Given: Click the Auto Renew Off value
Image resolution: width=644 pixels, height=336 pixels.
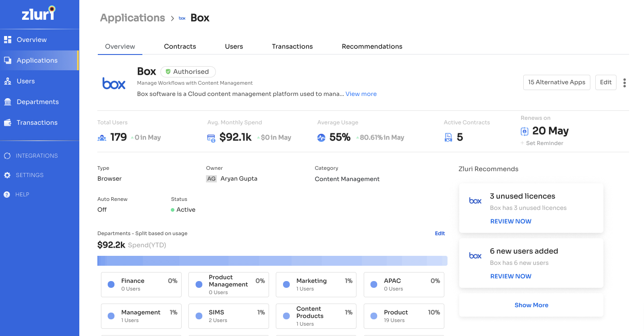Looking at the screenshot, I should point(102,210).
